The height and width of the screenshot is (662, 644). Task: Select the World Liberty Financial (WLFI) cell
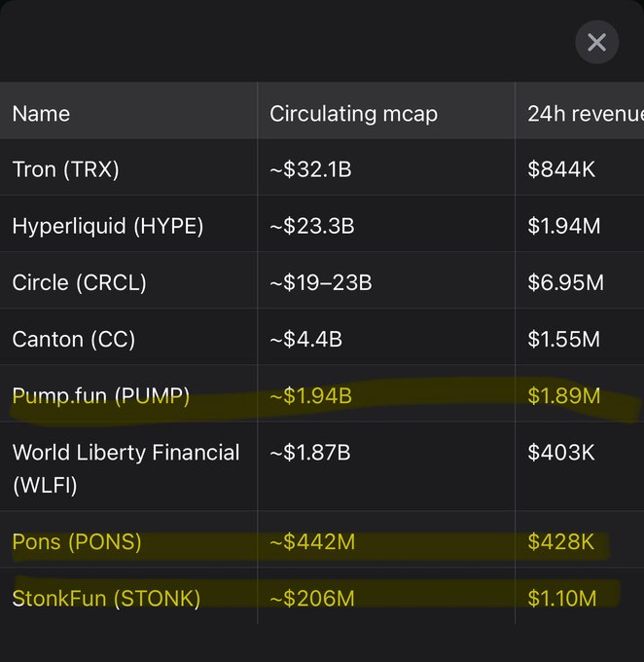(128, 466)
